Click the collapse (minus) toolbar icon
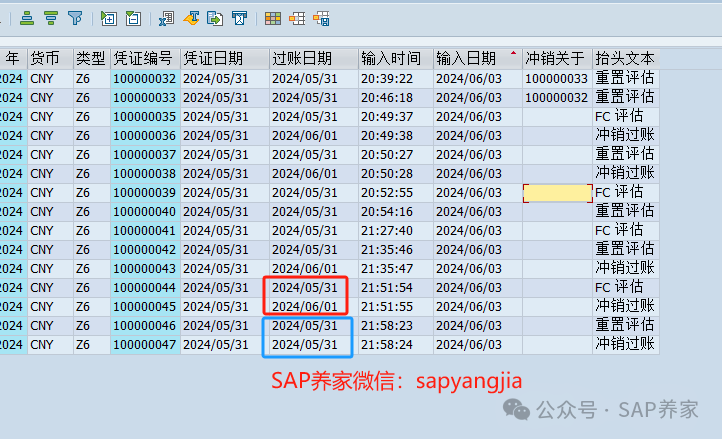Screen dimensions: 722x439 click(134, 19)
